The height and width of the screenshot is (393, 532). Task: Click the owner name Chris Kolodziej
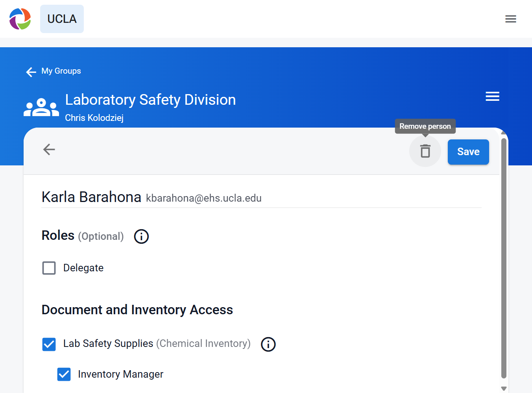point(94,118)
